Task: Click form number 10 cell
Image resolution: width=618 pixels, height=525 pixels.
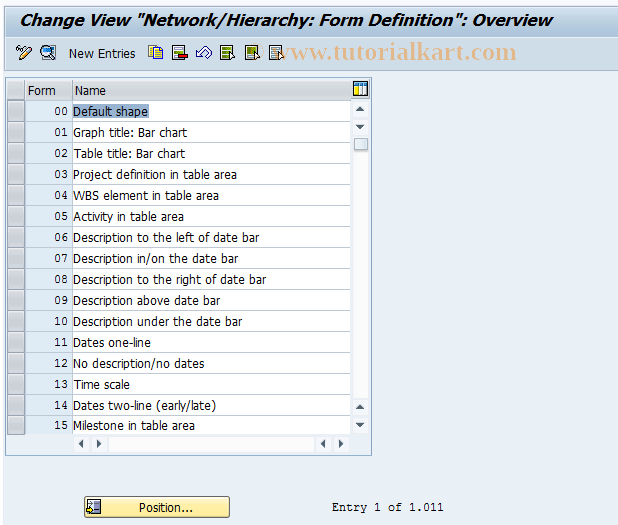Action: tap(48, 321)
